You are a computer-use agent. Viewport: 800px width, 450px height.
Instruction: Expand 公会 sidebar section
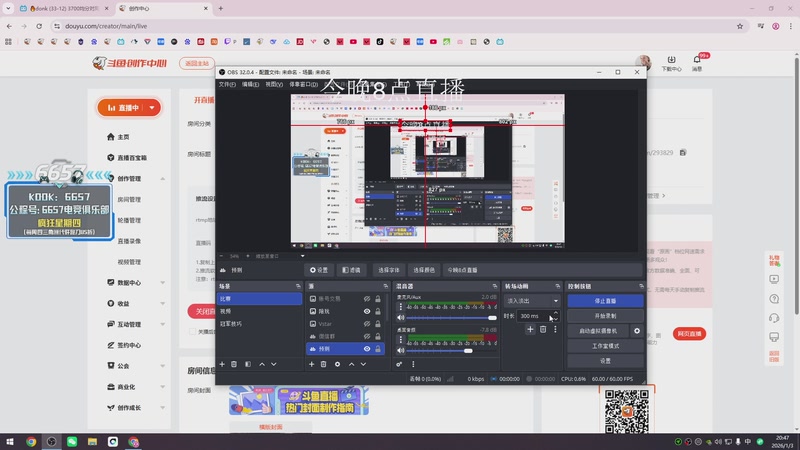click(x=163, y=366)
